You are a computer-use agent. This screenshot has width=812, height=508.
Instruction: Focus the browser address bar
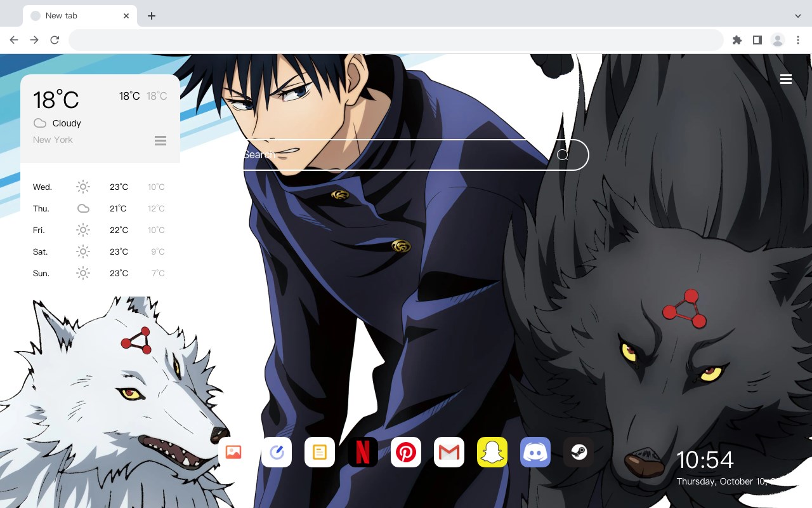pyautogui.click(x=396, y=40)
